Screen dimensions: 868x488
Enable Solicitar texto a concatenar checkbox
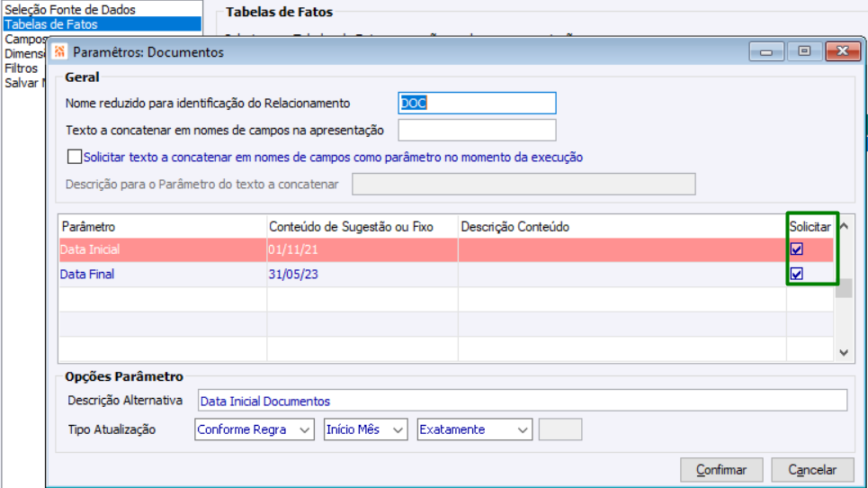pos(75,157)
